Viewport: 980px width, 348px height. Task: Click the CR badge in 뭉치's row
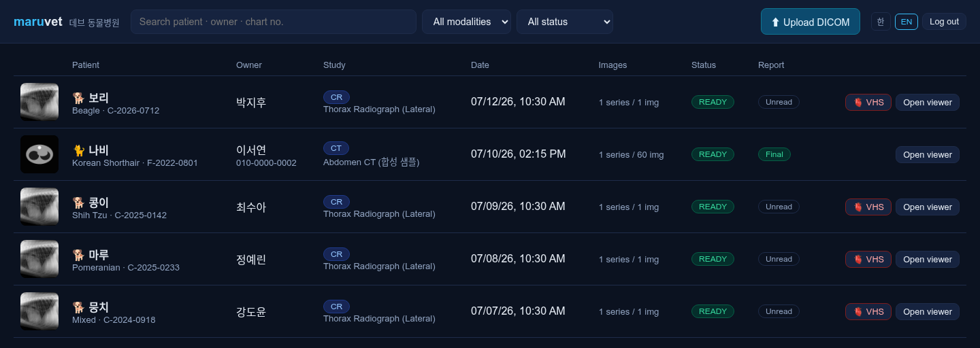[x=336, y=307]
